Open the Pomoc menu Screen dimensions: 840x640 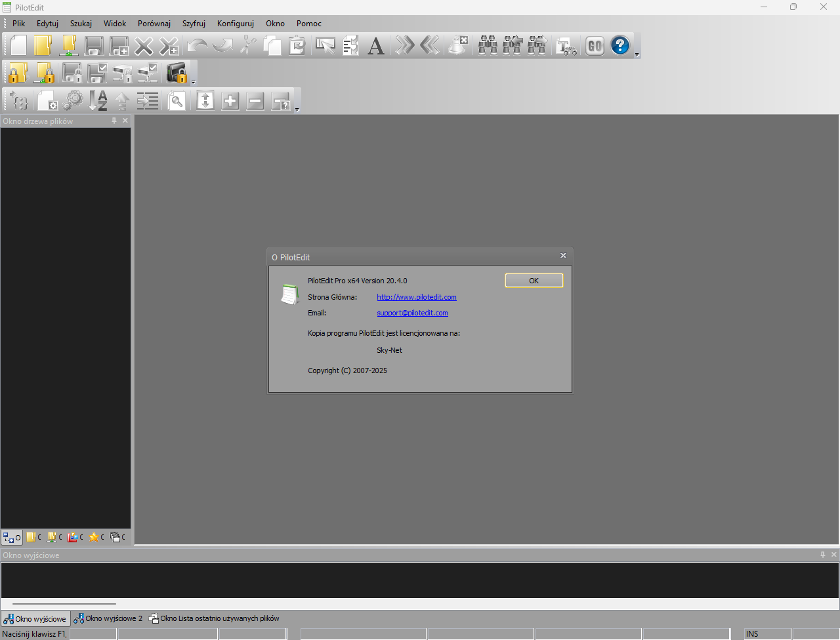pyautogui.click(x=309, y=24)
